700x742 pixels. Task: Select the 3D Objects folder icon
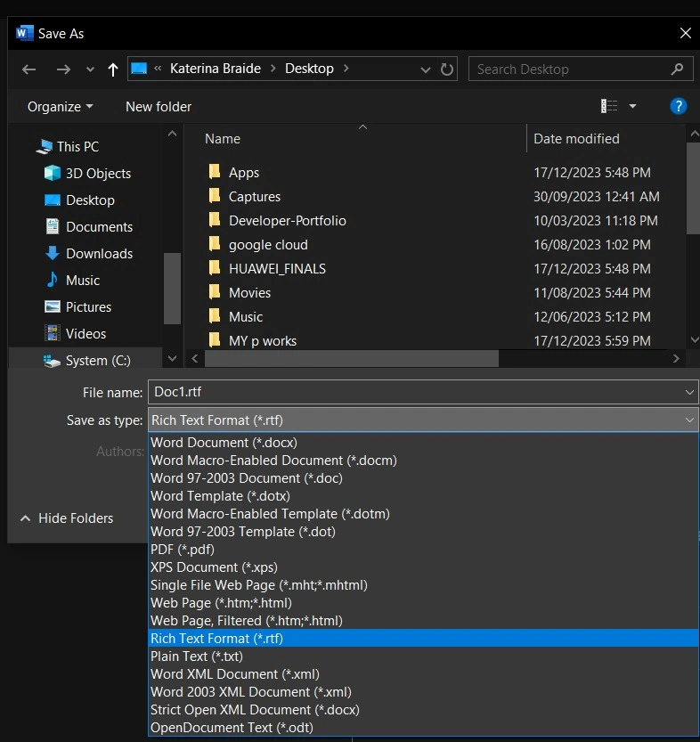coord(53,174)
